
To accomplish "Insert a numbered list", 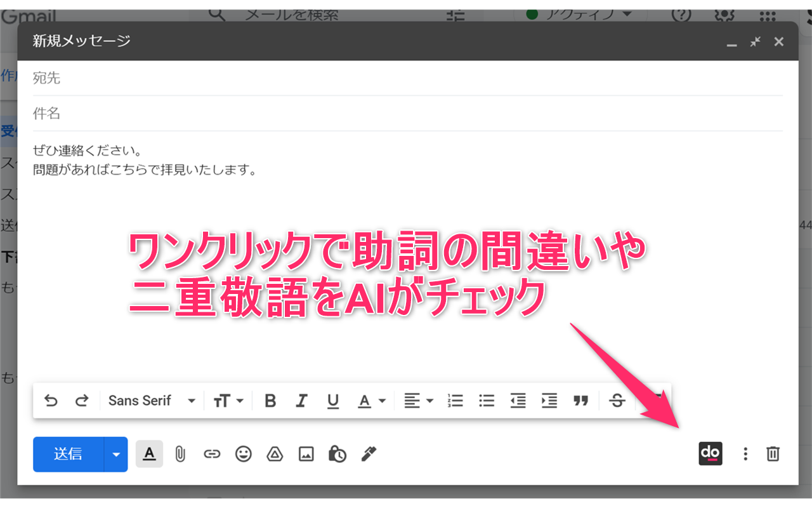I will pos(455,401).
